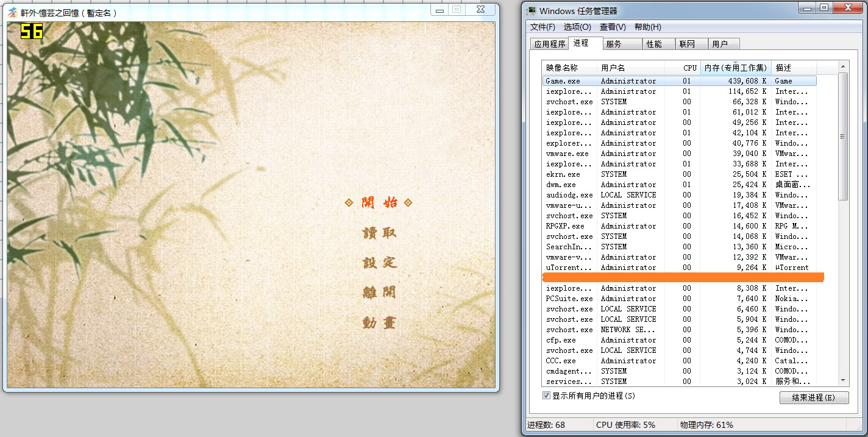
Task: Click 进程数: 68 in status bar
Action: tap(546, 425)
